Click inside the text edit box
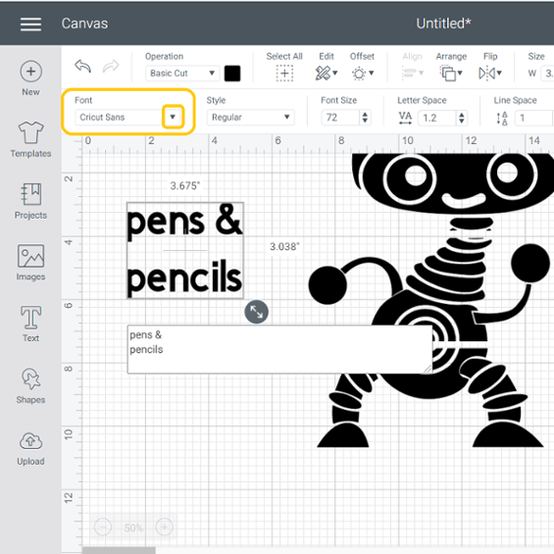The width and height of the screenshot is (554, 554). coord(279,349)
